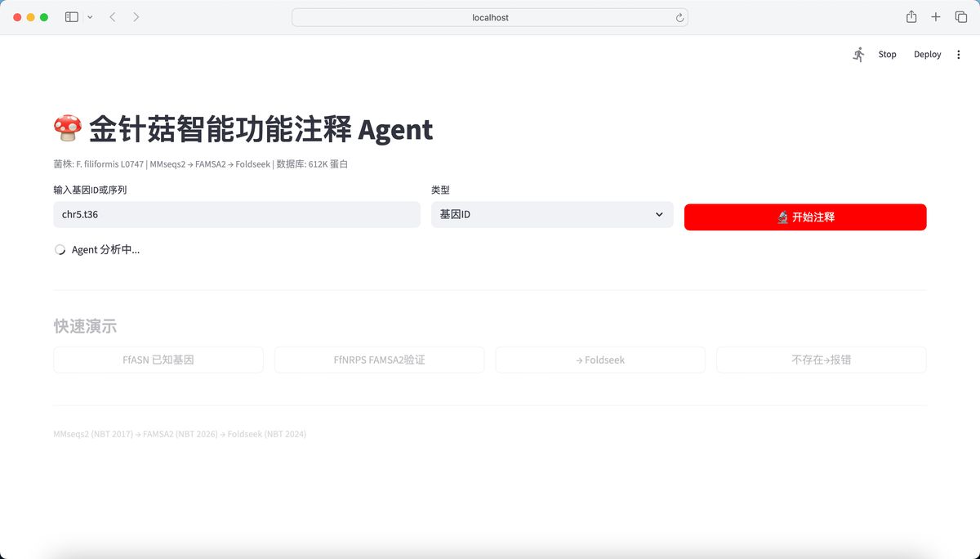Click the green full-screen window button
Viewport: 980px width, 559px height.
pos(44,17)
